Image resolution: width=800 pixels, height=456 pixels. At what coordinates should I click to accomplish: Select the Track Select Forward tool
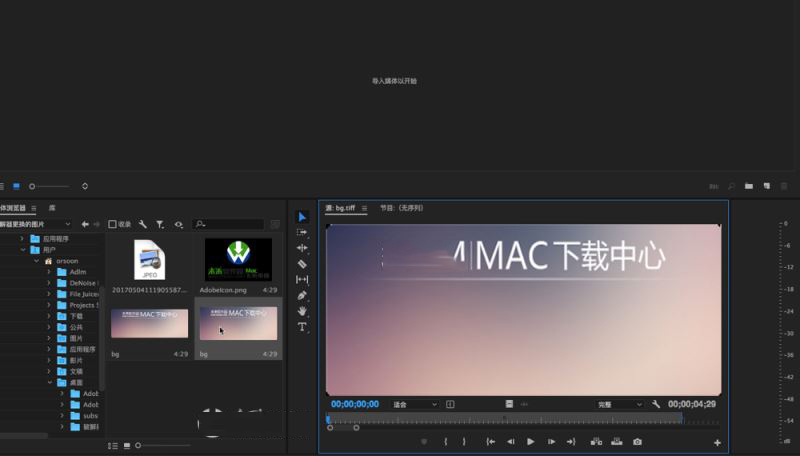pos(302,233)
